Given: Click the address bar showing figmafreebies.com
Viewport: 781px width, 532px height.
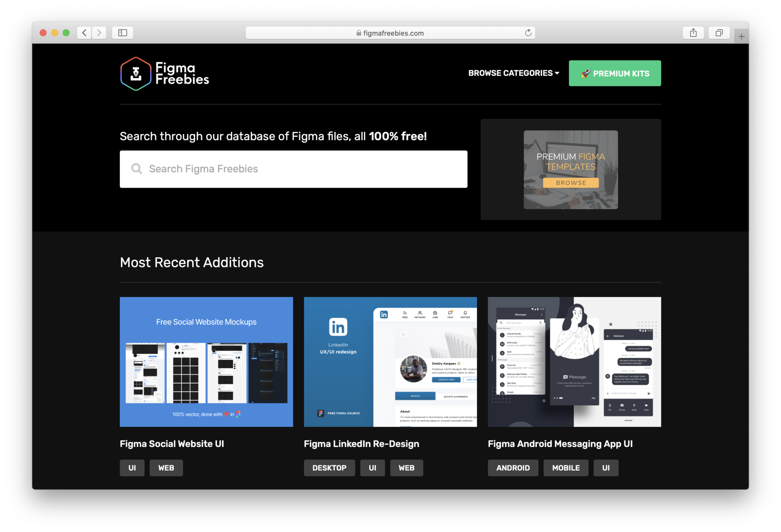Looking at the screenshot, I should [390, 33].
